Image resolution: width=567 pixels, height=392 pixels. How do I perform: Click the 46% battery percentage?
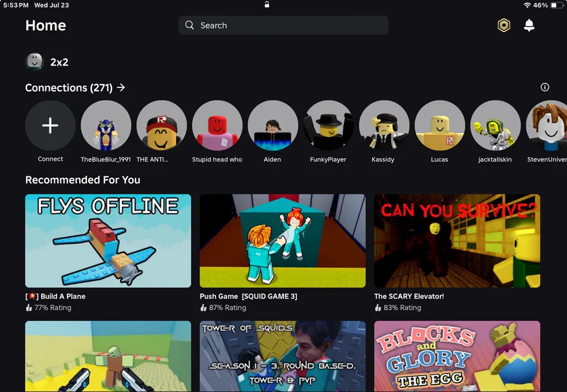541,5
